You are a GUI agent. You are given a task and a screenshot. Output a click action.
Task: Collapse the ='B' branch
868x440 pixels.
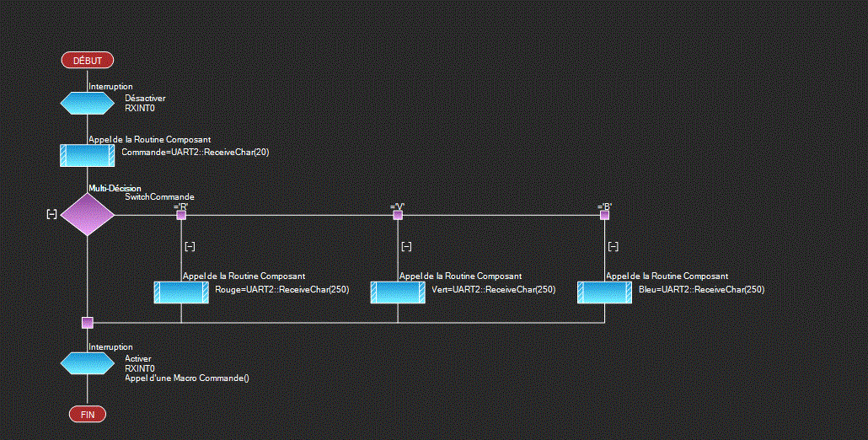(x=613, y=246)
